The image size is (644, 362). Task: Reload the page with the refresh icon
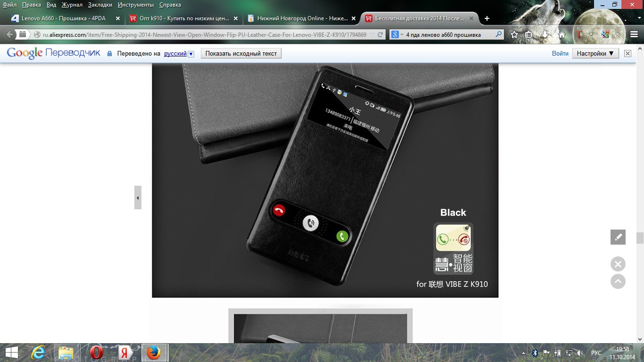[380, 34]
